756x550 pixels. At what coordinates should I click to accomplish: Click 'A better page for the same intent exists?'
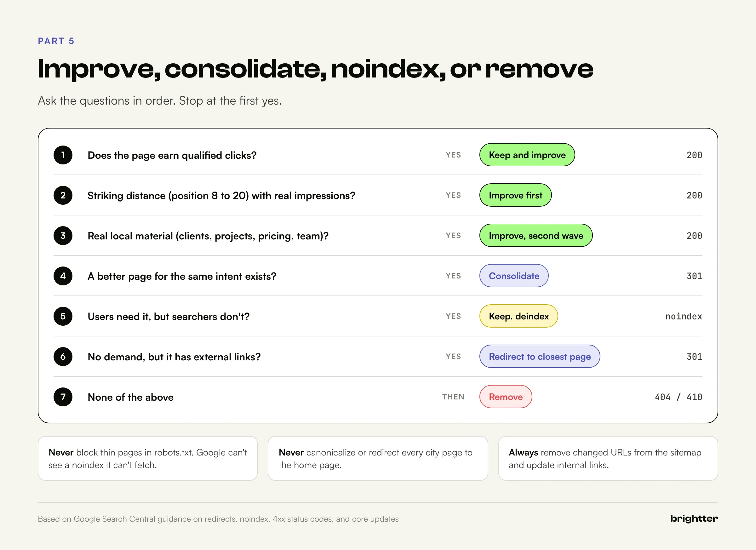click(x=182, y=276)
